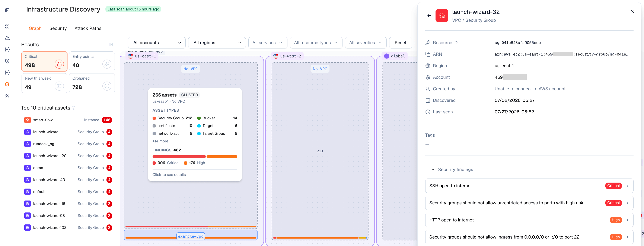Select the Entry points results card

pyautogui.click(x=92, y=61)
